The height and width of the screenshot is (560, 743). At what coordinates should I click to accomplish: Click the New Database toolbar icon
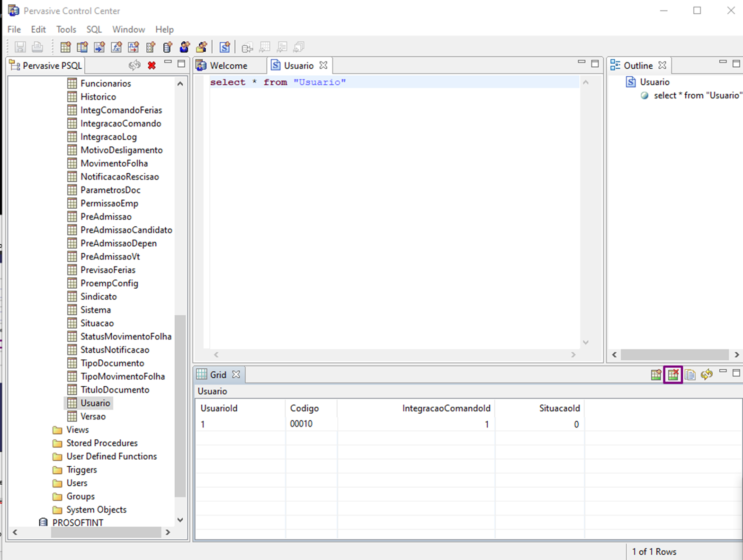pos(168,47)
